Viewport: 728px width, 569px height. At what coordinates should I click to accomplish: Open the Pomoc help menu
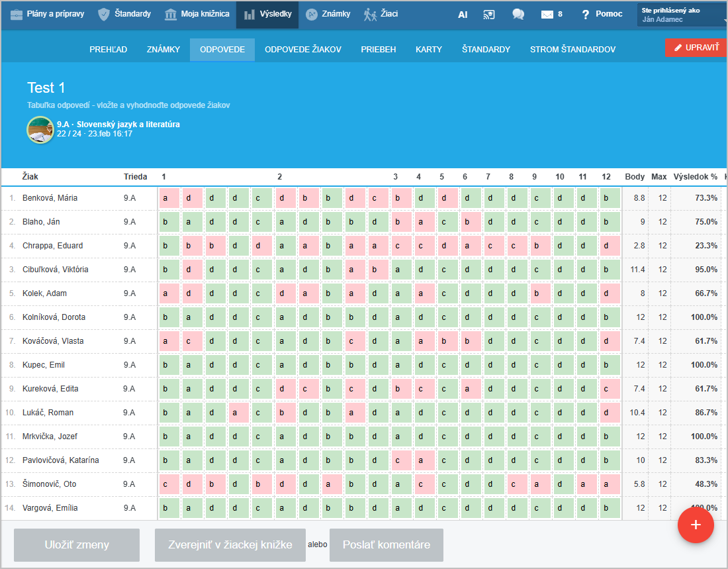coord(602,14)
